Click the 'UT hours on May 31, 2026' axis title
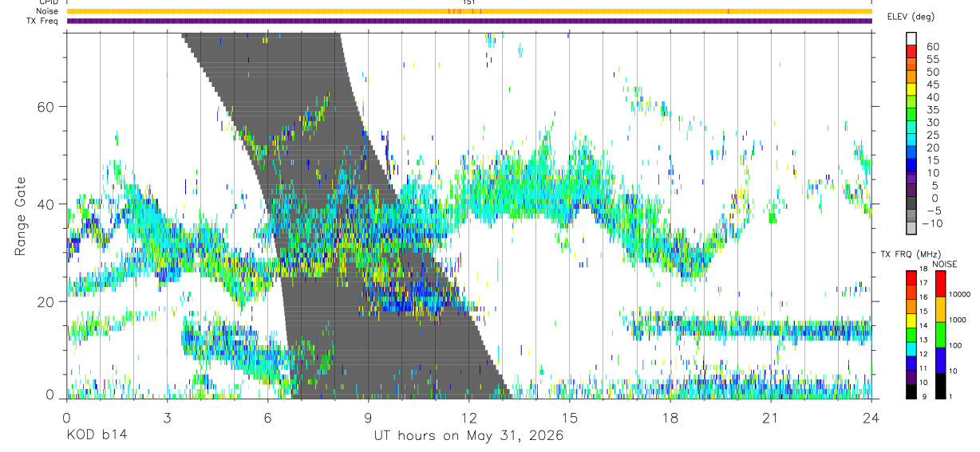The width and height of the screenshot is (980, 452). click(469, 436)
